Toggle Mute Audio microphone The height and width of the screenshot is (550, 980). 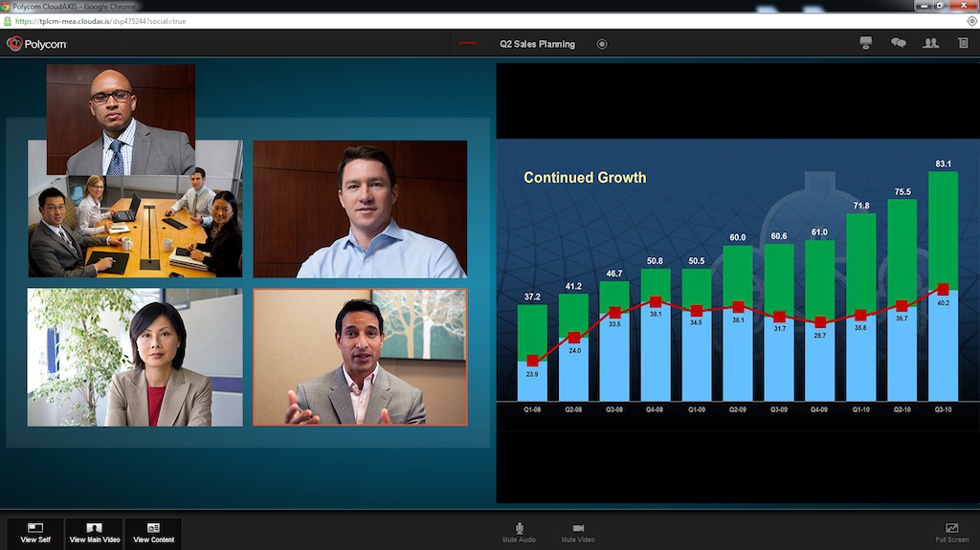coord(520,533)
